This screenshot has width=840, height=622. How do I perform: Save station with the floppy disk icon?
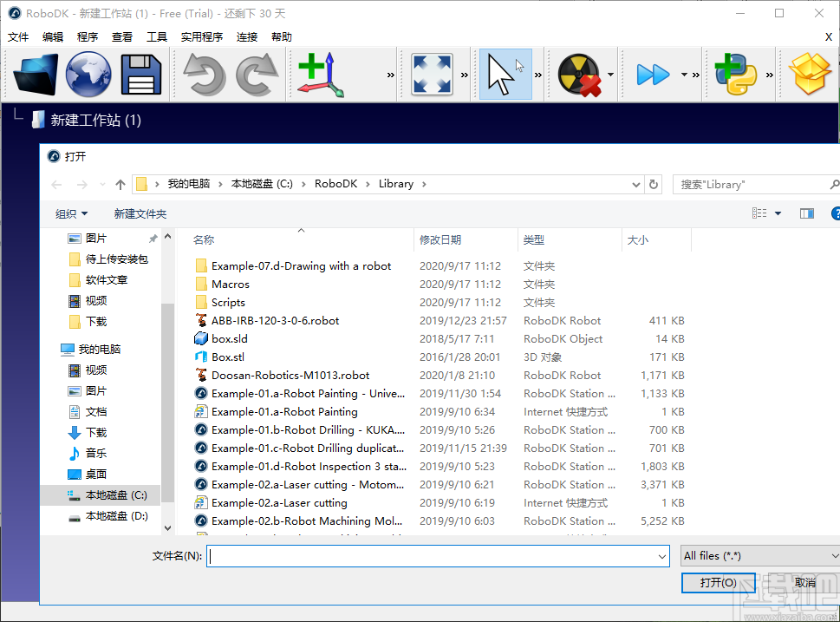click(141, 75)
